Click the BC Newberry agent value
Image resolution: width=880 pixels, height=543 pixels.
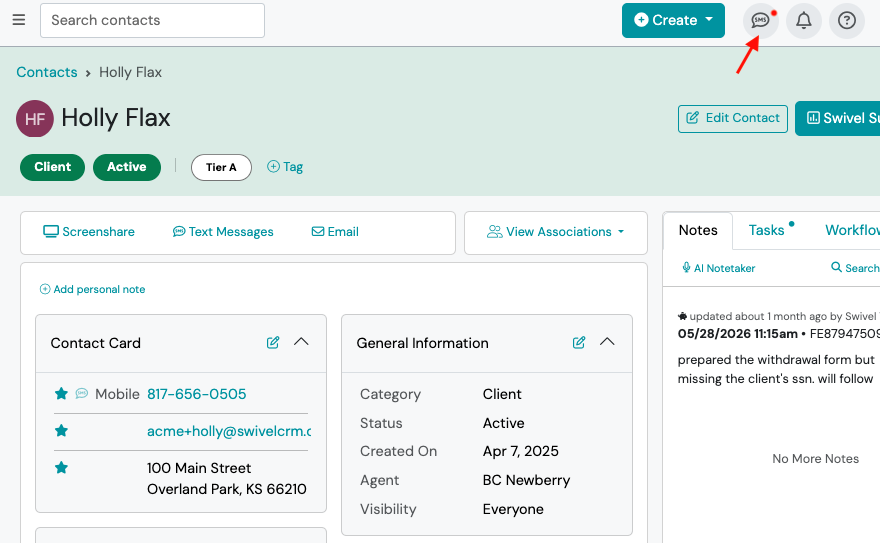point(526,480)
